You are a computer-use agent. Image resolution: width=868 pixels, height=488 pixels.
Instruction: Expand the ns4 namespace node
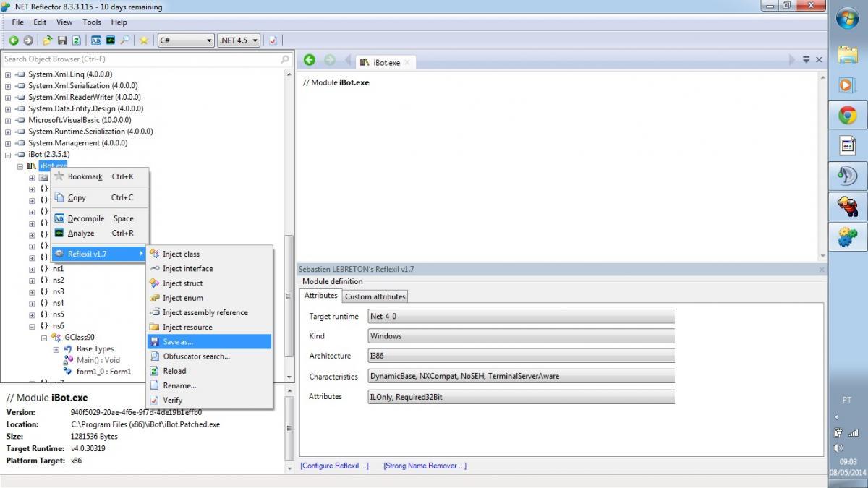click(32, 304)
